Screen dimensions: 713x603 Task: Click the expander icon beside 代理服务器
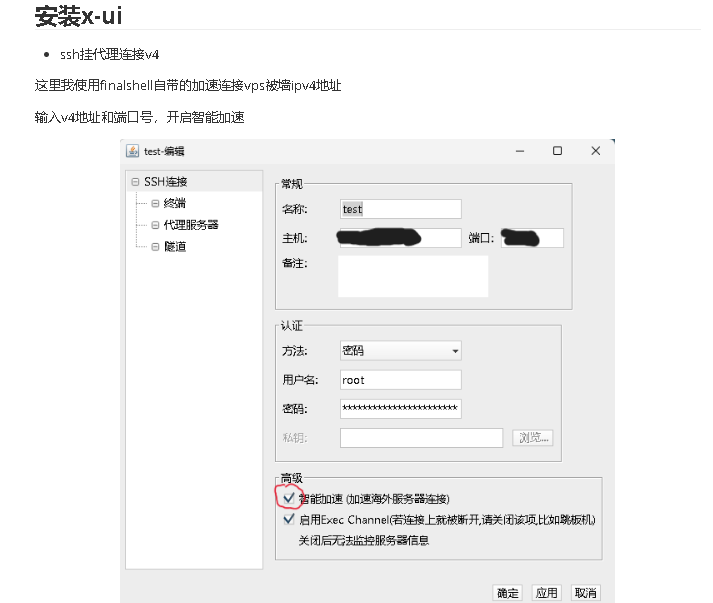pyautogui.click(x=155, y=225)
